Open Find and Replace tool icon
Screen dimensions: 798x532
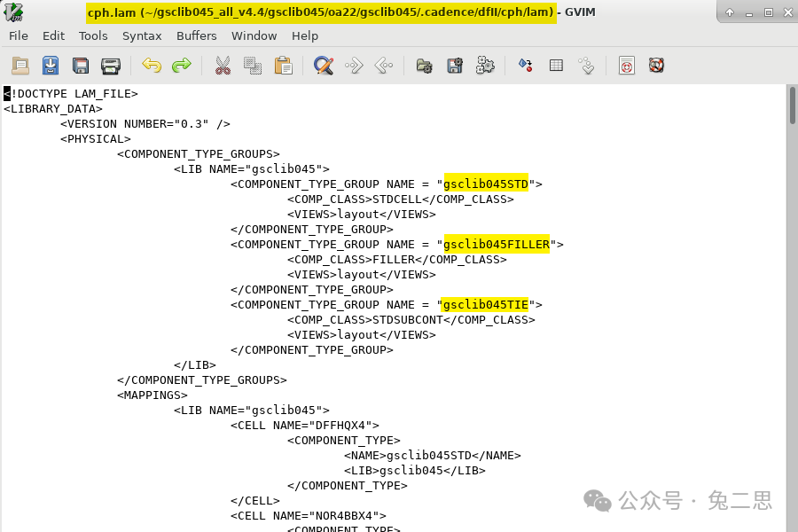click(324, 66)
